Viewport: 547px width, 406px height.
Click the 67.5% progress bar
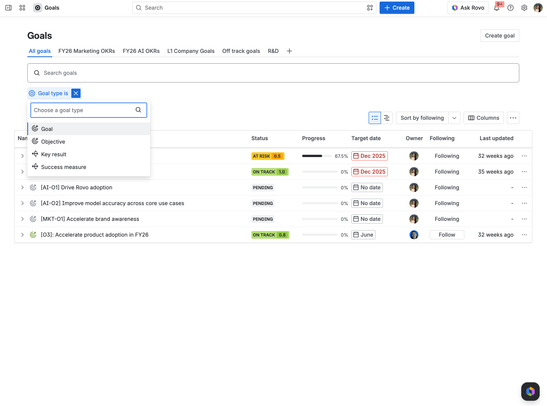pos(316,156)
